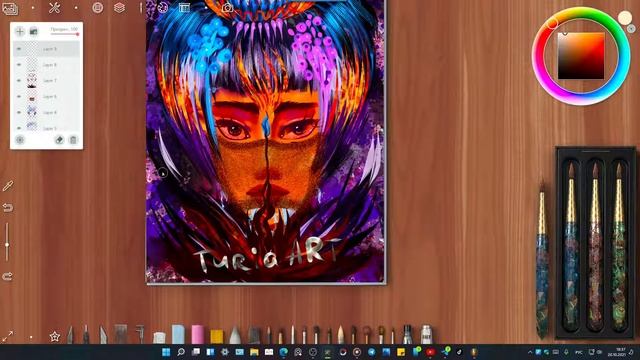Hide Layer 7 using its eye icon
The height and width of the screenshot is (360, 640).
pos(18,81)
